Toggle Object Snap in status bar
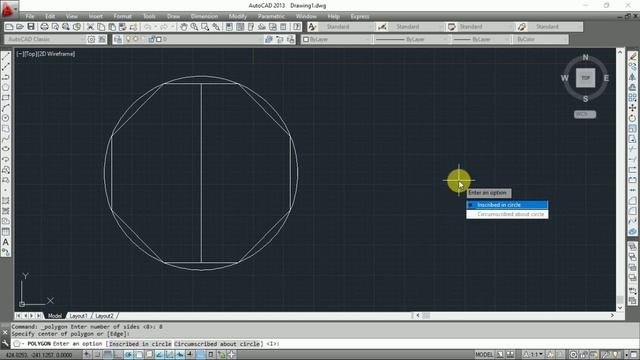Image resolution: width=640 pixels, height=360 pixels. (x=139, y=355)
